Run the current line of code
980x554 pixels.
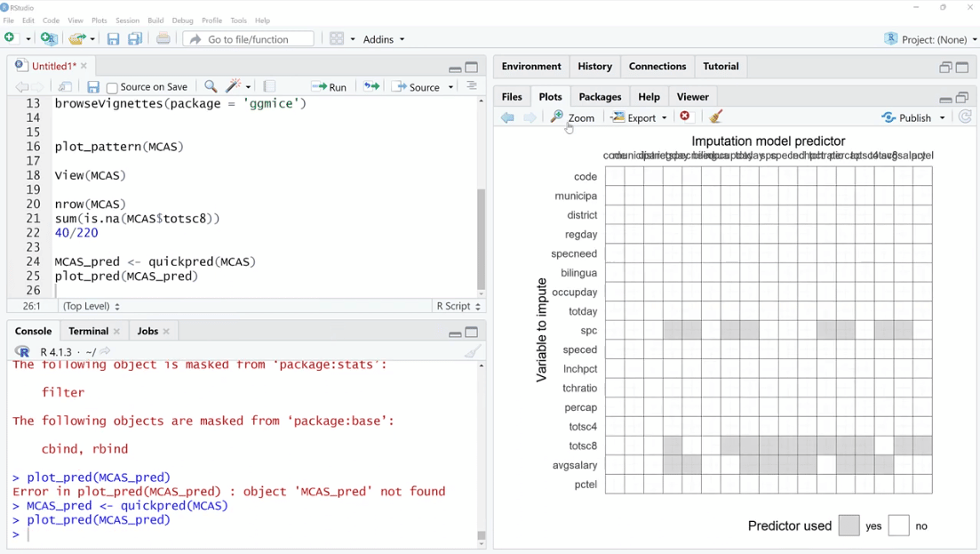[330, 87]
